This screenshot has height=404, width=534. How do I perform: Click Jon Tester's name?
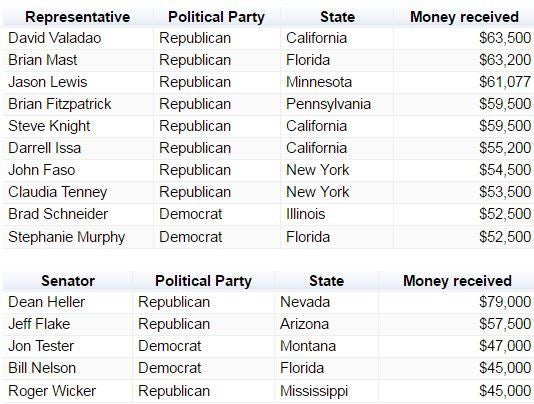(x=41, y=346)
